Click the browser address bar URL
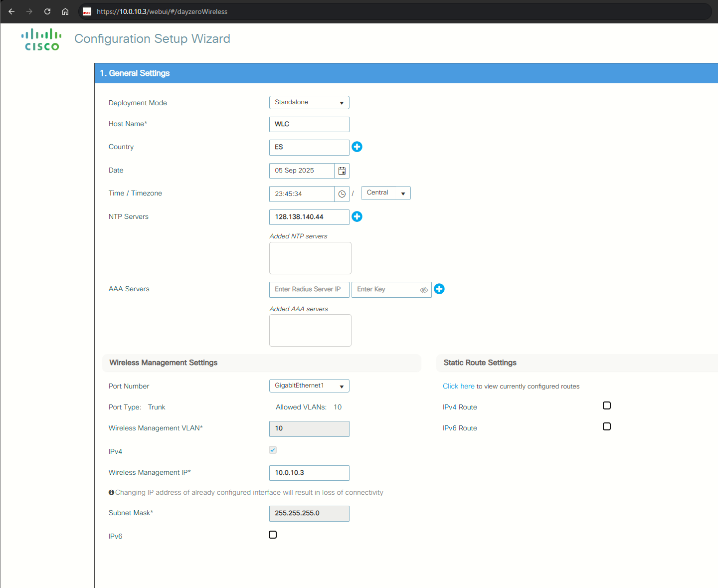Image resolution: width=718 pixels, height=588 pixels. [162, 11]
